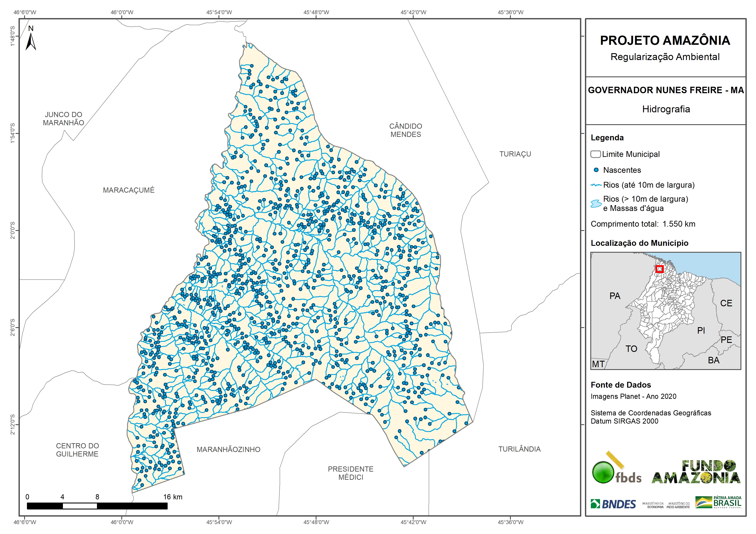Viewport: 756px width, 534px height.
Task: Click the Fundo Amazonia logo
Action: 696,472
